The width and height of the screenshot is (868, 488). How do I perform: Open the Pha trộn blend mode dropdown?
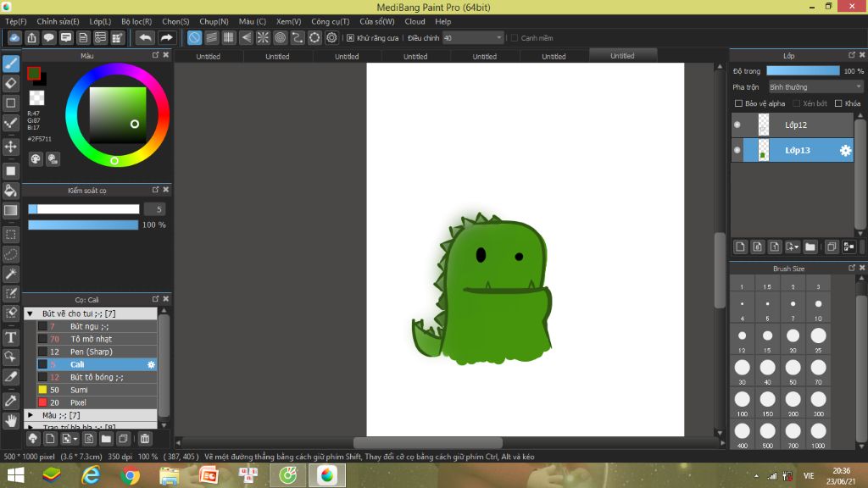(816, 87)
